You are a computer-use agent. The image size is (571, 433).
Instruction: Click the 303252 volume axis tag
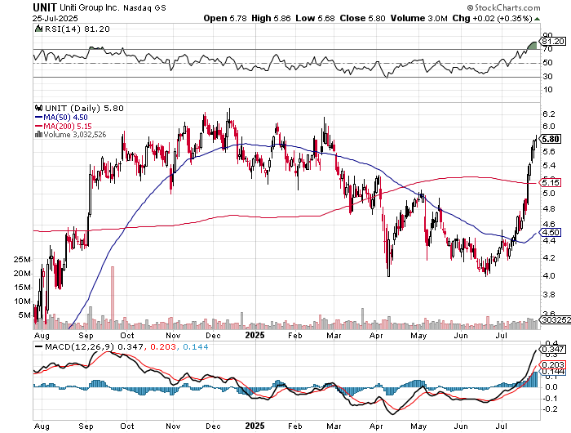coord(555,320)
